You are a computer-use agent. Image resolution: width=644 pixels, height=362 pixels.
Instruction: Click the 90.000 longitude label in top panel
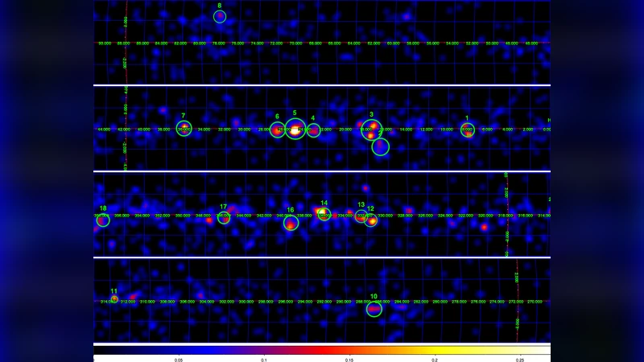[105, 43]
